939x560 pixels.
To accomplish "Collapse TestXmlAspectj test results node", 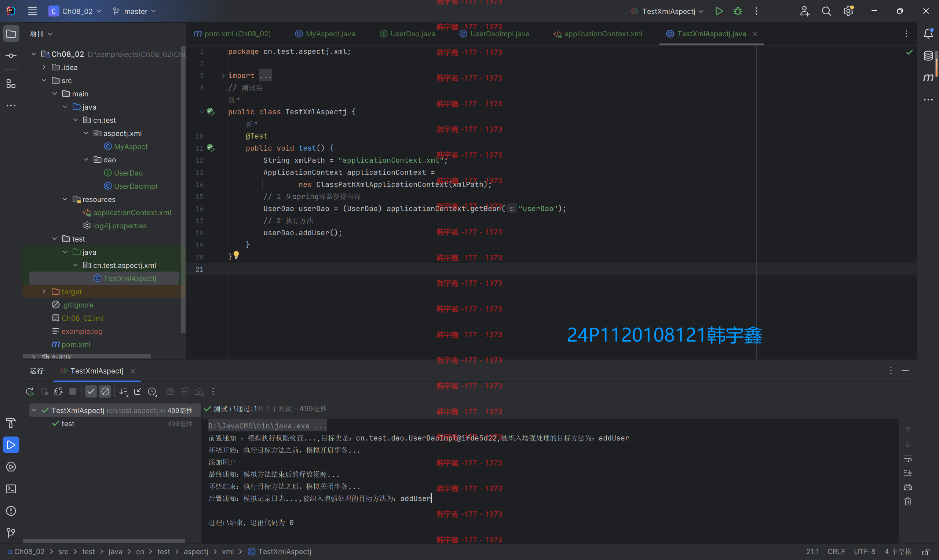I will [x=34, y=410].
